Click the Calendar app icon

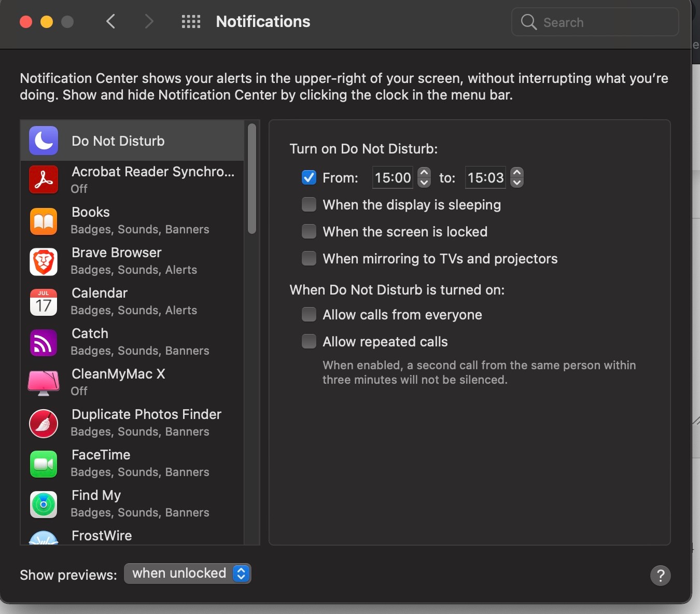click(44, 302)
